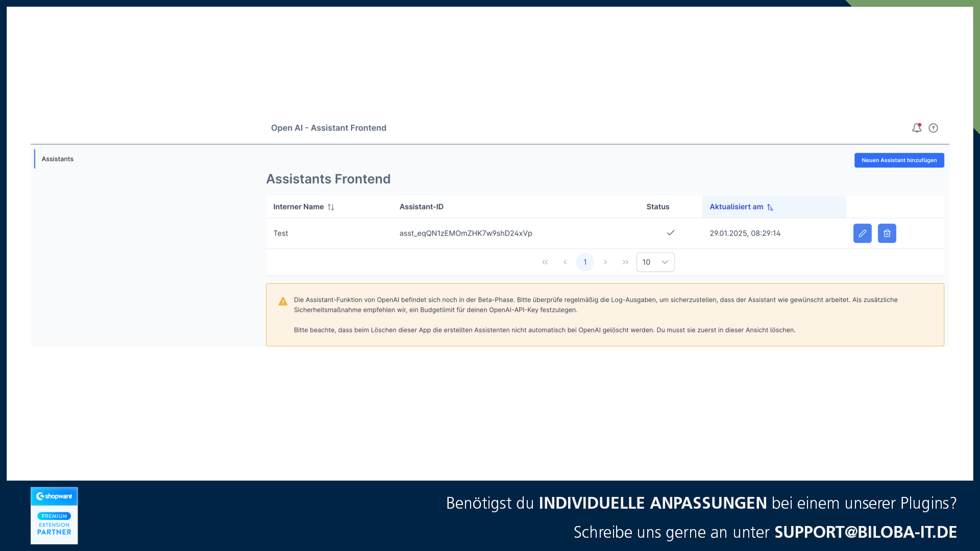Go to first page double-chevron
Viewport: 980px width, 551px height.
pos(545,262)
